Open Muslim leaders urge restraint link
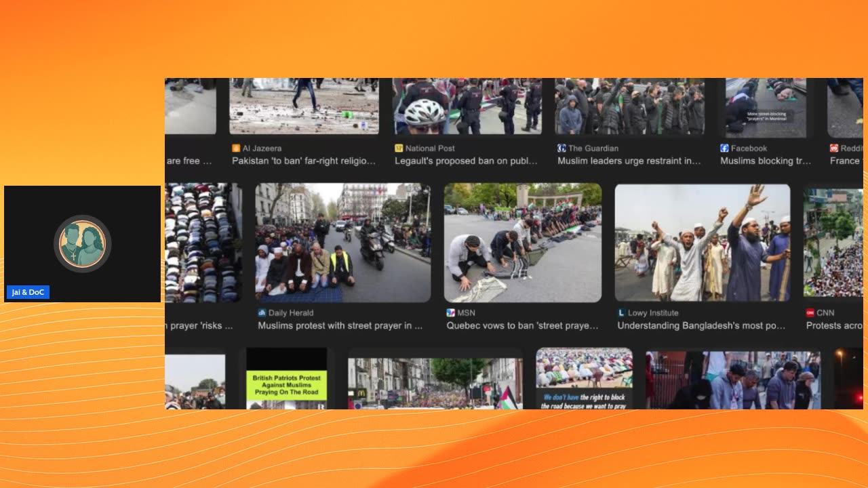Image resolution: width=868 pixels, height=488 pixels. tap(629, 161)
